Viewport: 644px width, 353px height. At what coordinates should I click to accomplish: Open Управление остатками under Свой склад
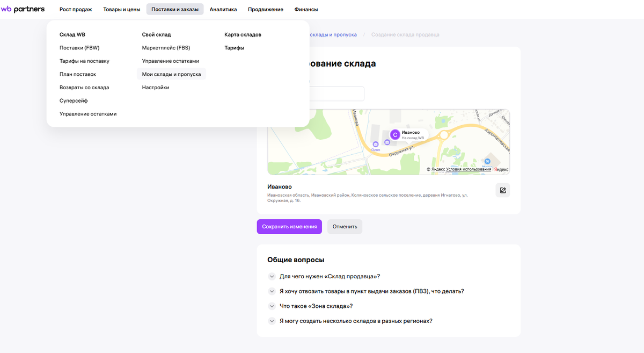(171, 61)
